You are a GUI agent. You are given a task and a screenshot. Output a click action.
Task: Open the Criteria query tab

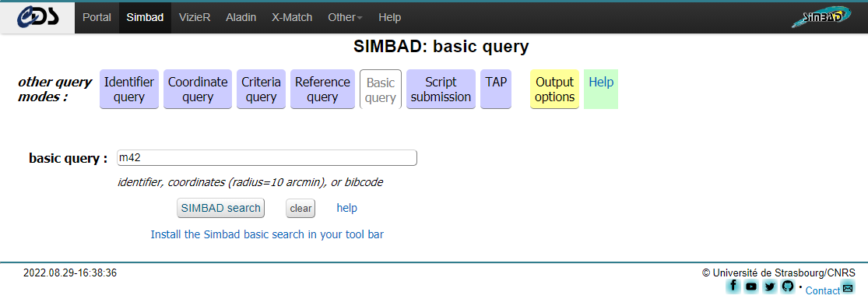pyautogui.click(x=262, y=89)
